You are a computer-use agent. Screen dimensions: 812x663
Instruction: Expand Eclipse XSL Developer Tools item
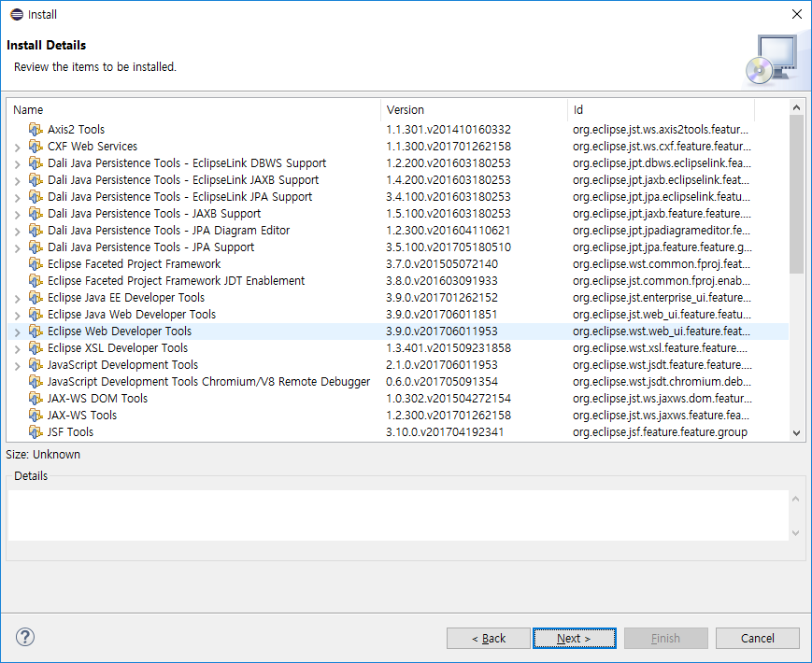click(x=18, y=349)
